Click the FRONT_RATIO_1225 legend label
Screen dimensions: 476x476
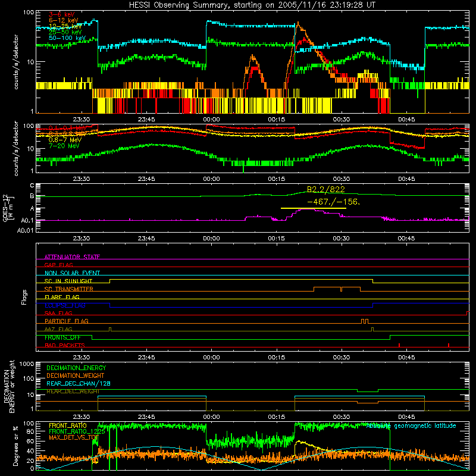click(x=77, y=431)
